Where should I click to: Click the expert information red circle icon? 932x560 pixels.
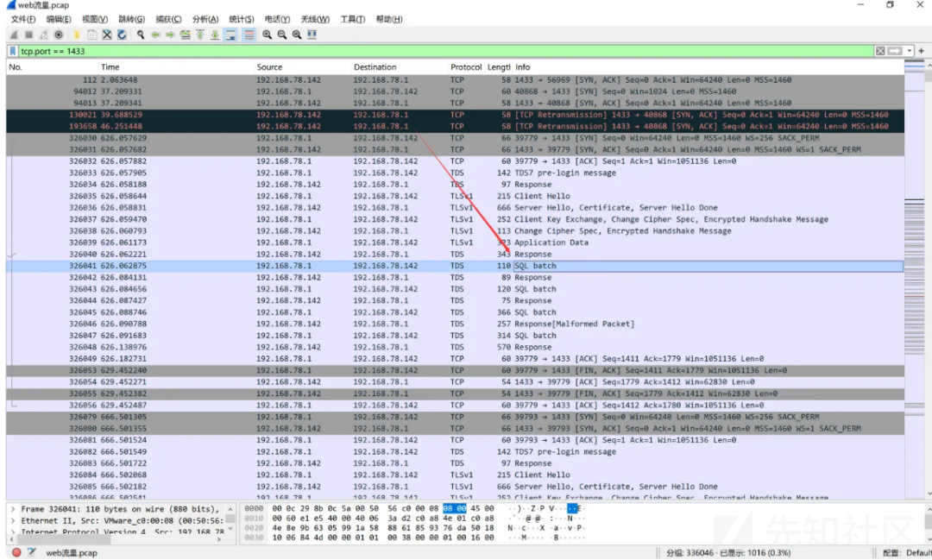tap(16, 552)
